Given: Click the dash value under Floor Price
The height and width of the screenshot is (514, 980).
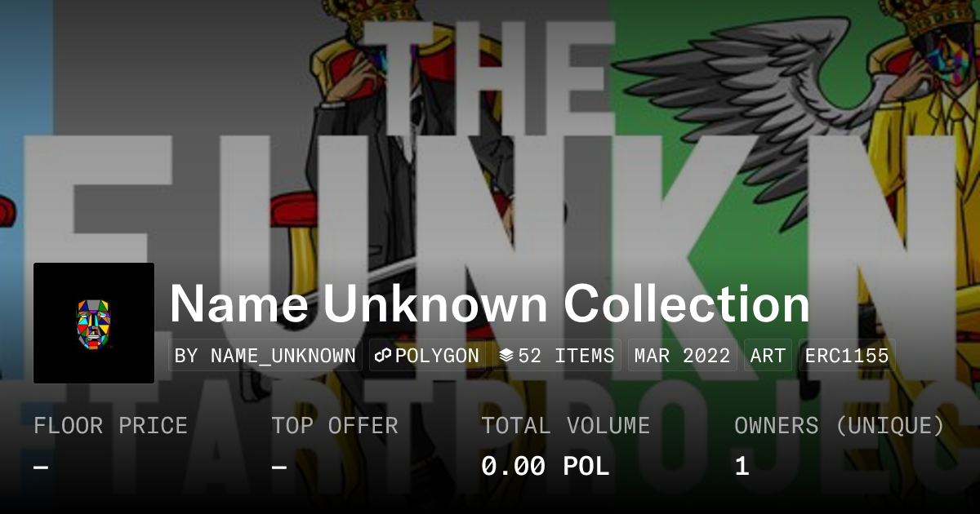Looking at the screenshot, I should 41,467.
